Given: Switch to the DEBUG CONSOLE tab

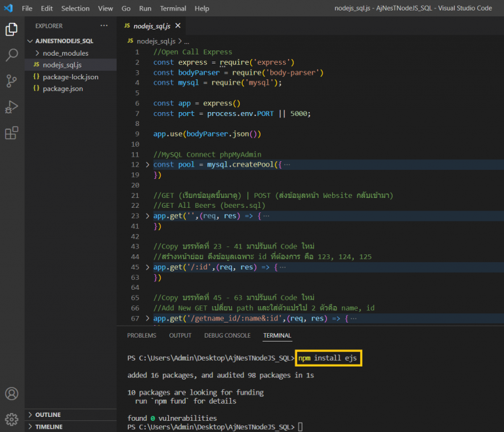Looking at the screenshot, I should pyautogui.click(x=227, y=335).
